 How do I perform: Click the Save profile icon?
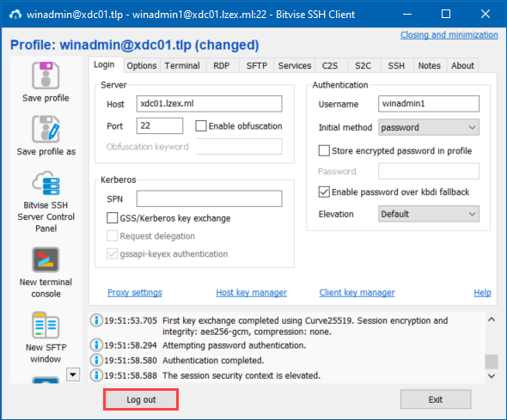pyautogui.click(x=46, y=76)
